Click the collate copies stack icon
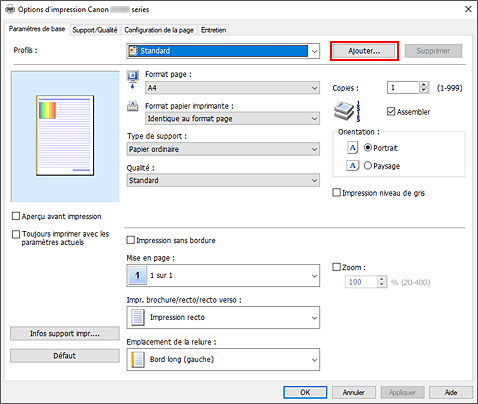Image resolution: width=478 pixels, height=404 pixels. click(x=347, y=111)
